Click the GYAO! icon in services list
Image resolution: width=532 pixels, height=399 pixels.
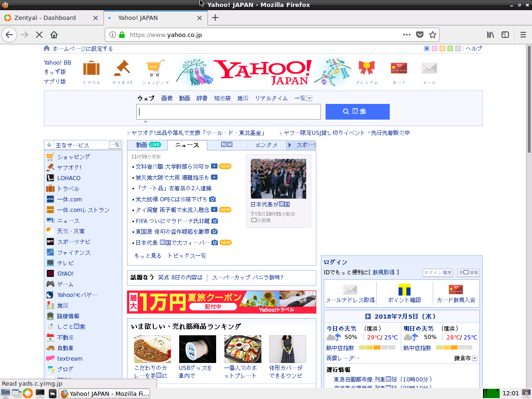[x=50, y=273]
